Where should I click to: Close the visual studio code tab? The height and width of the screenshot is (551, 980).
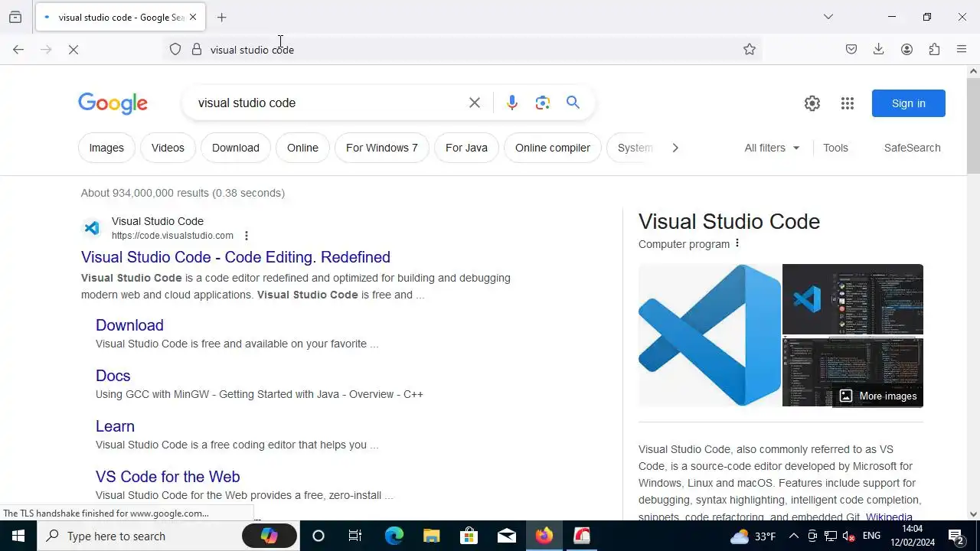(x=193, y=17)
